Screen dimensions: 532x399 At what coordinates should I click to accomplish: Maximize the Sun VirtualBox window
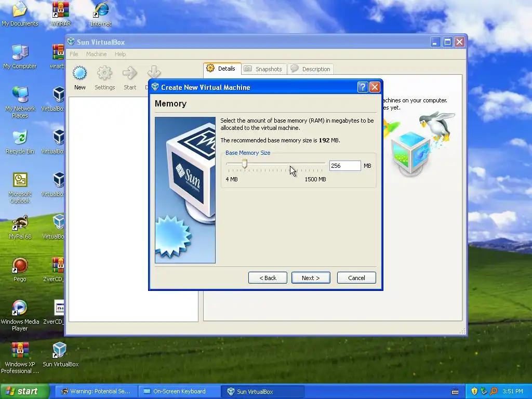tap(447, 42)
